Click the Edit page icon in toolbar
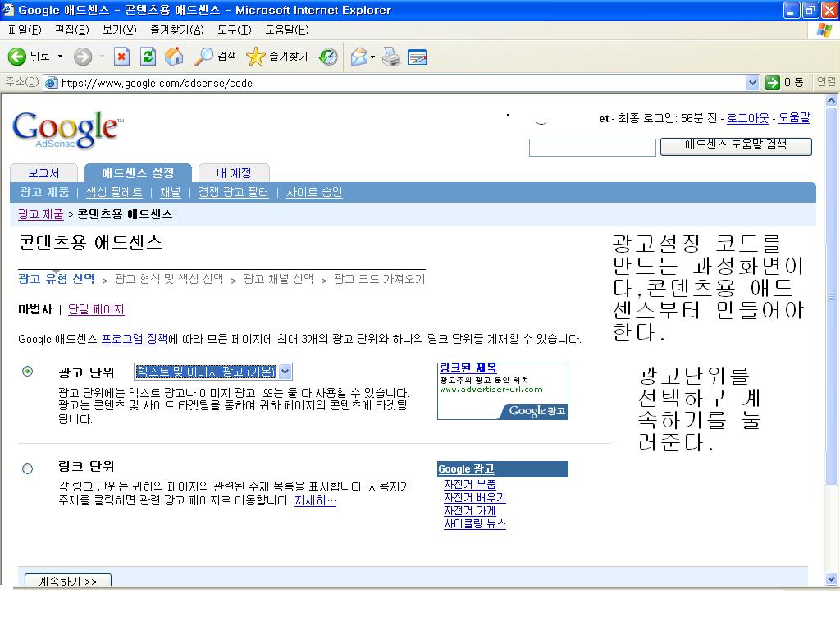This screenshot has height=630, width=840. [x=418, y=57]
